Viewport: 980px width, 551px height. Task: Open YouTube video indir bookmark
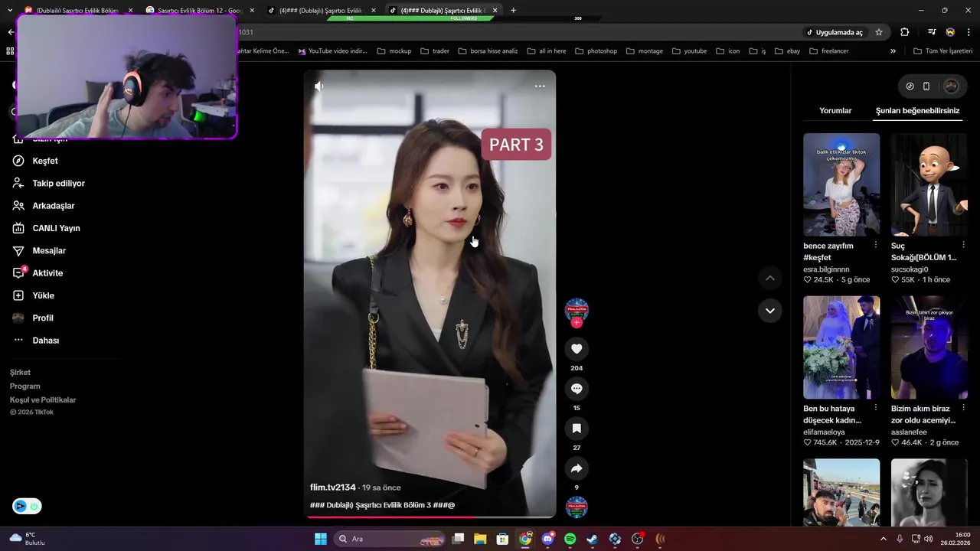(333, 51)
